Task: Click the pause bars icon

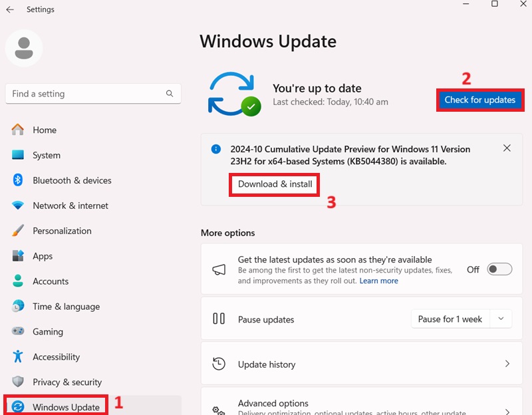Action: point(219,319)
